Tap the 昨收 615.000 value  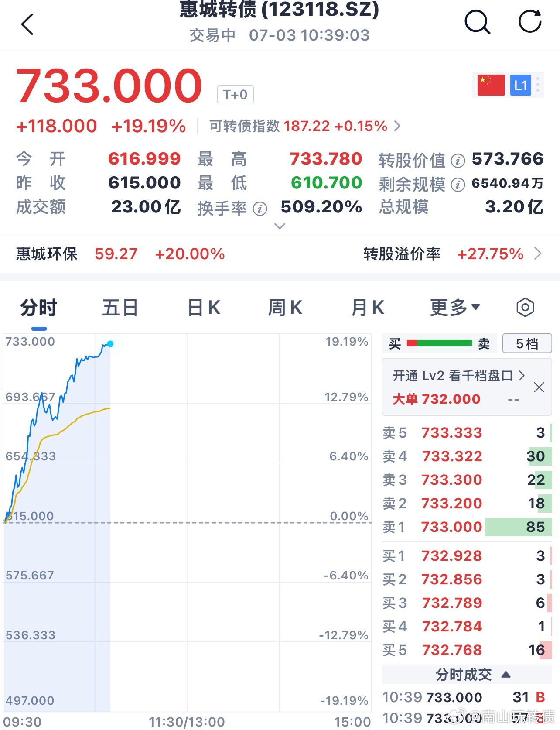click(x=144, y=183)
